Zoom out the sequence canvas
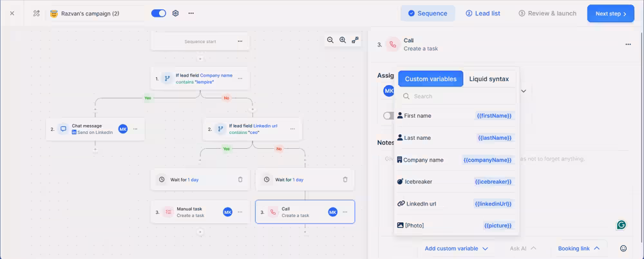 tap(330, 40)
